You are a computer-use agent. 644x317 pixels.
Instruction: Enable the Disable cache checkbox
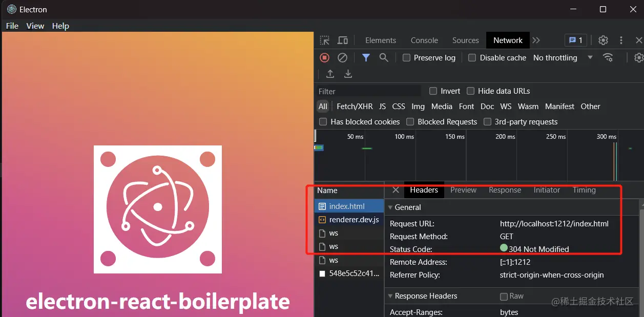(472, 58)
